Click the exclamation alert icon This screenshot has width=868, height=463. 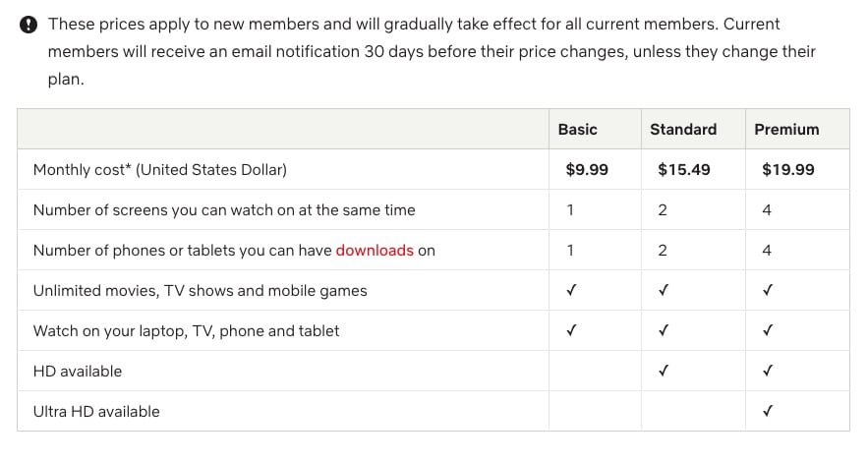(30, 25)
